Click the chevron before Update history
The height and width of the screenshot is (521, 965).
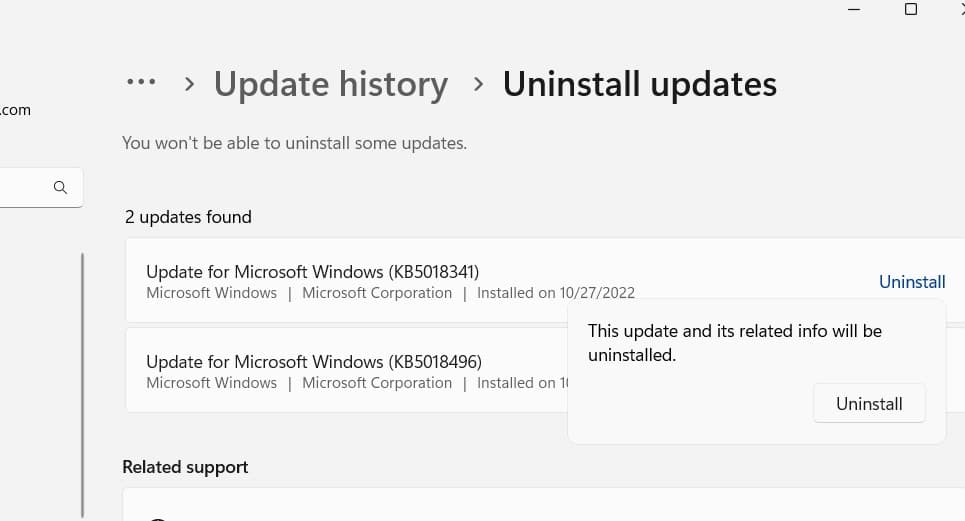pyautogui.click(x=189, y=84)
